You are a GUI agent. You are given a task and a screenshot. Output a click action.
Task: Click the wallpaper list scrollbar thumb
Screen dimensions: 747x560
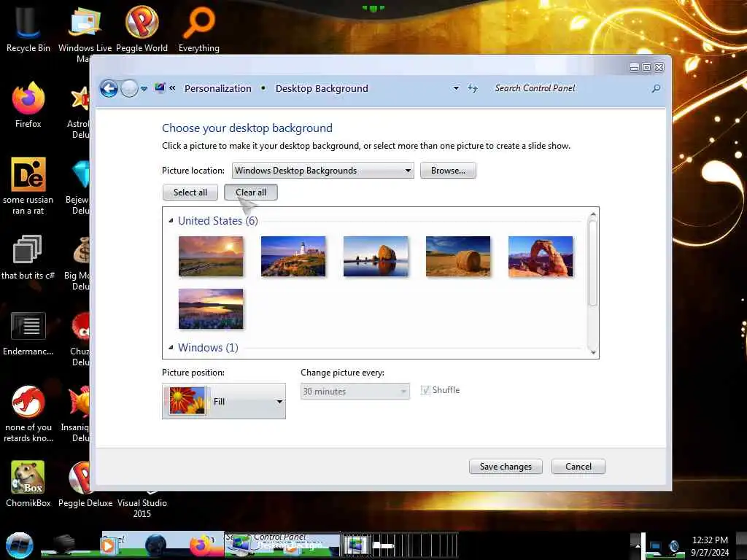592,262
